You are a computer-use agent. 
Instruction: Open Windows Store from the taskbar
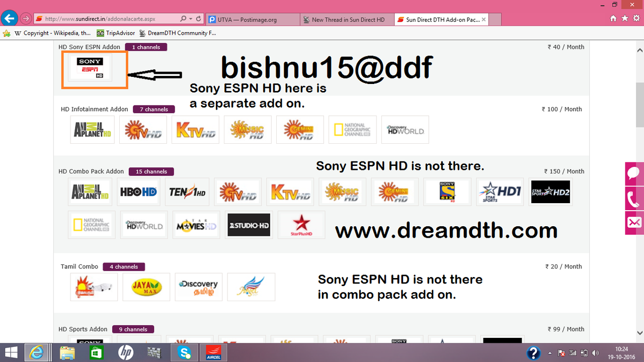pos(96,352)
